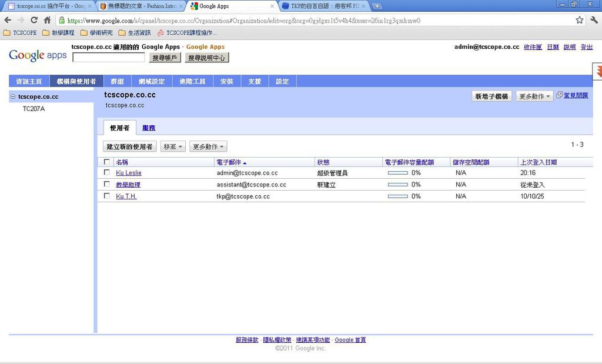Open the TCSCOPE課程協作 bookmark
This screenshot has width=602, height=364.
[186, 33]
